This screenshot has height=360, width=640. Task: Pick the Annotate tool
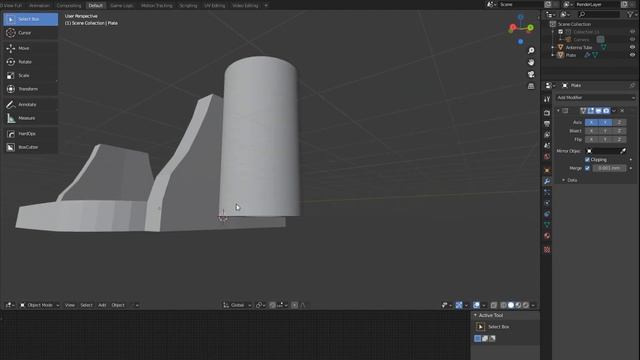click(x=31, y=104)
